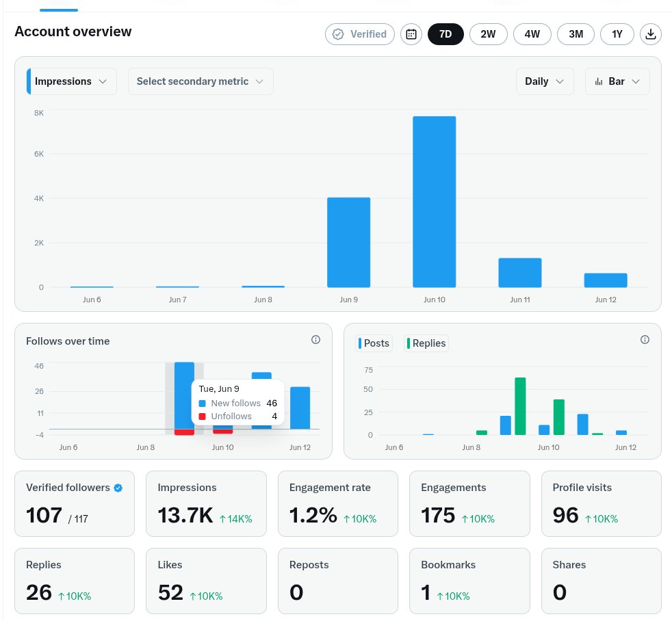The width and height of the screenshot is (672, 621).
Task: Open the Profile visits 96 card
Action: tap(602, 503)
